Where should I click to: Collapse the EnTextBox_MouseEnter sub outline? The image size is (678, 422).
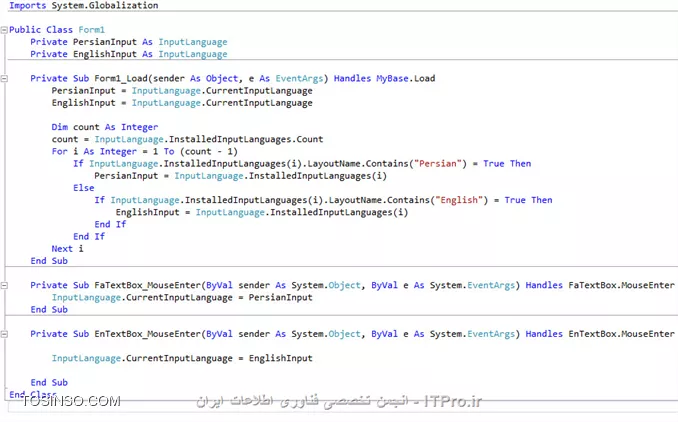4,334
